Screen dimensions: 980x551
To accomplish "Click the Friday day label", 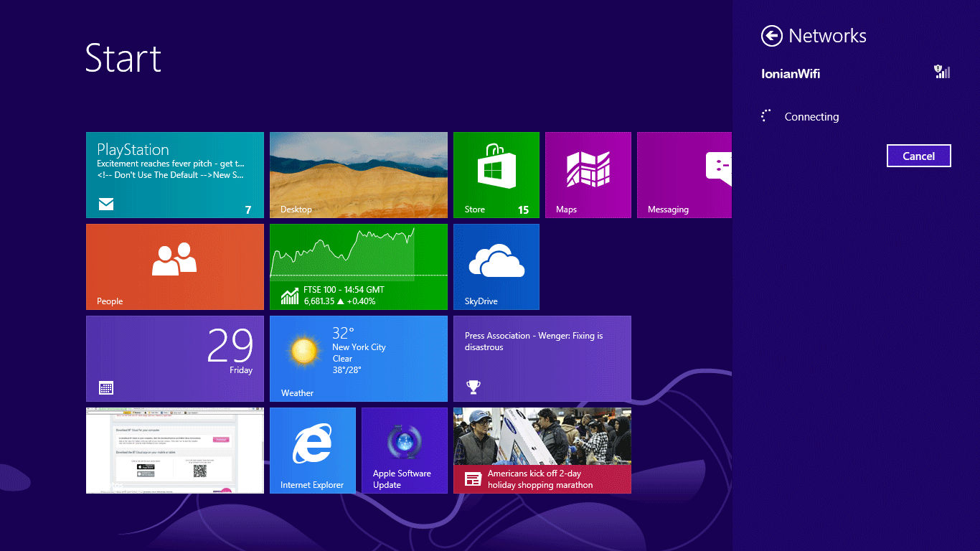I will pos(241,370).
